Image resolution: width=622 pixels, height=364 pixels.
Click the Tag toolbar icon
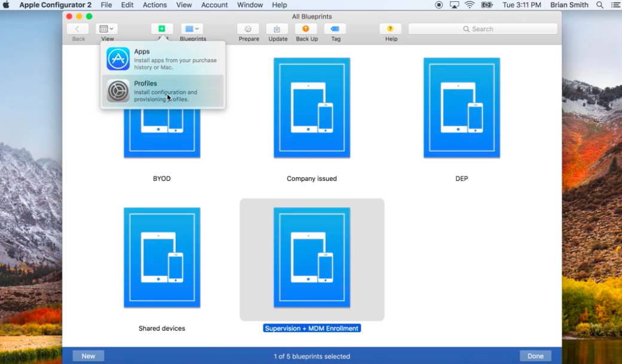click(x=335, y=29)
